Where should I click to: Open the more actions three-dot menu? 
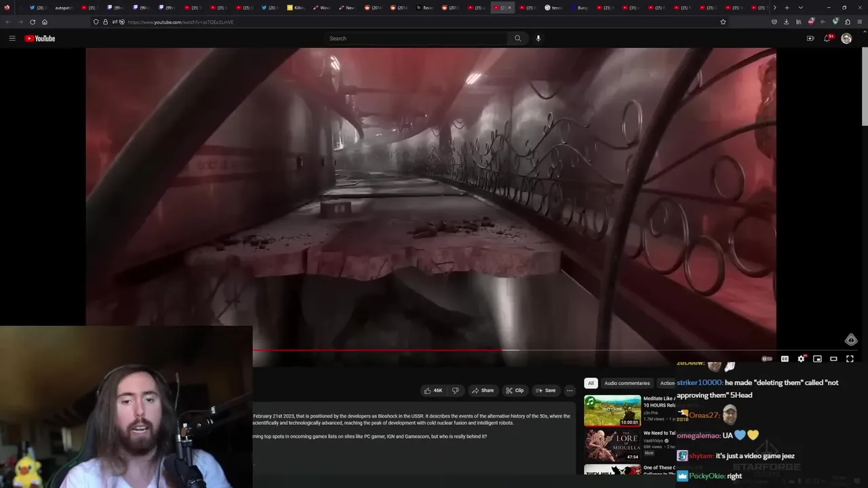click(570, 390)
